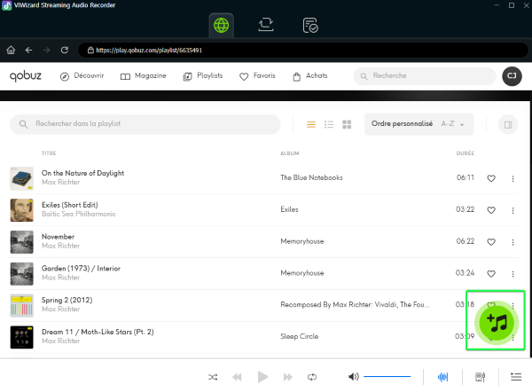This screenshot has height=392, width=532.
Task: Open options for Garden (1973) / Interior
Action: pos(512,273)
